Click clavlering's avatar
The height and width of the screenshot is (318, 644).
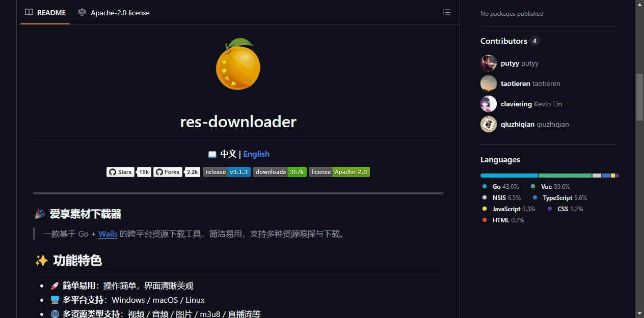(x=489, y=104)
